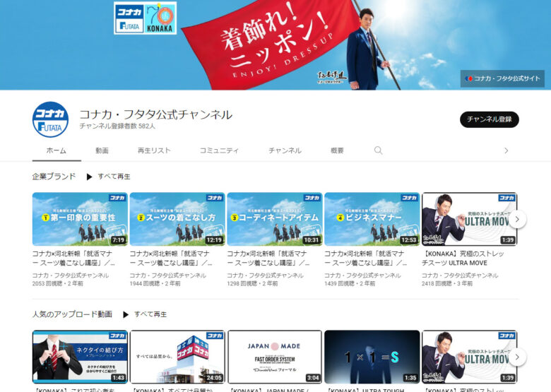
Task: Switch to the 概要 tab
Action: (337, 150)
